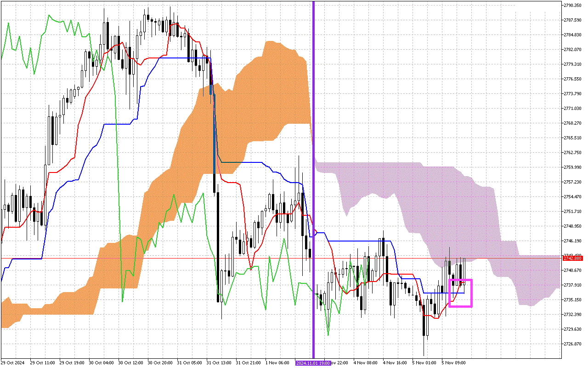
Task: Click the orange Ichimoku cloud area
Action: point(266,92)
